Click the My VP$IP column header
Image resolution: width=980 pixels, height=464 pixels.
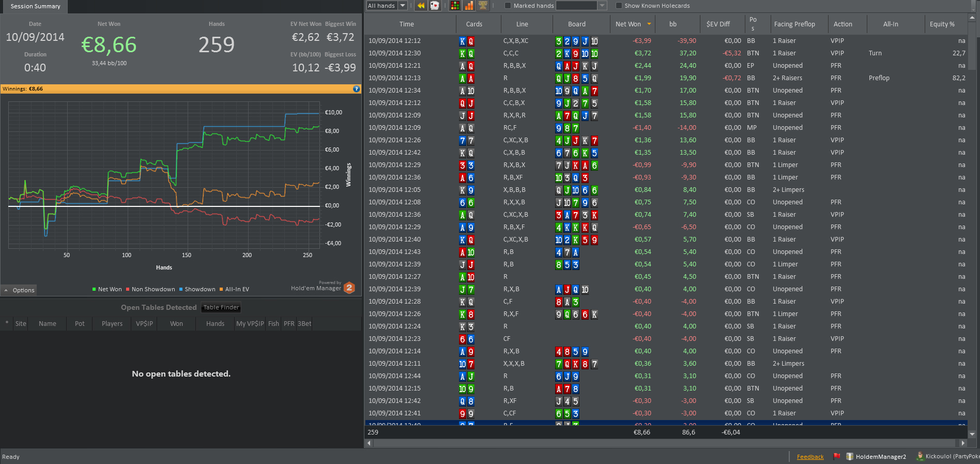click(250, 324)
